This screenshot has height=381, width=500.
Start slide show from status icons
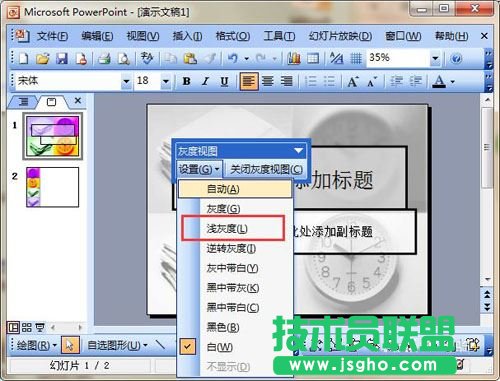[x=40, y=327]
